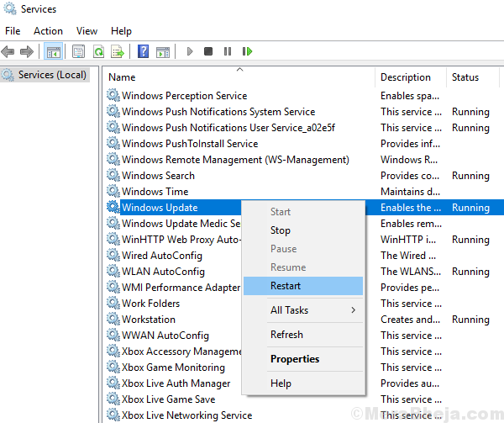Click the Pause Service toolbar icon

point(227,52)
